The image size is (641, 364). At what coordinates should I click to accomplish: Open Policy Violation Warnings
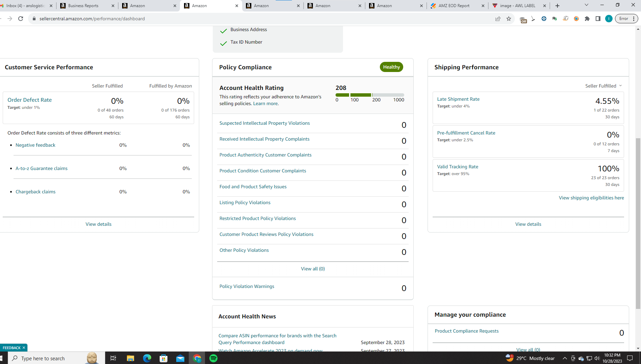247,286
